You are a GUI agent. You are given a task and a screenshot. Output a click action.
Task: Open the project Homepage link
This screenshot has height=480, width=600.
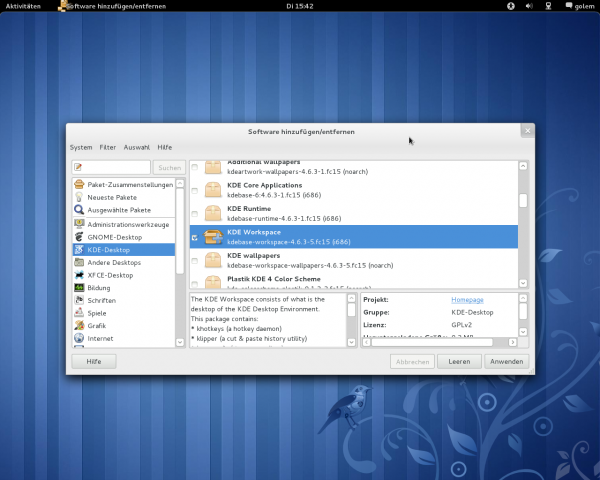tap(468, 299)
